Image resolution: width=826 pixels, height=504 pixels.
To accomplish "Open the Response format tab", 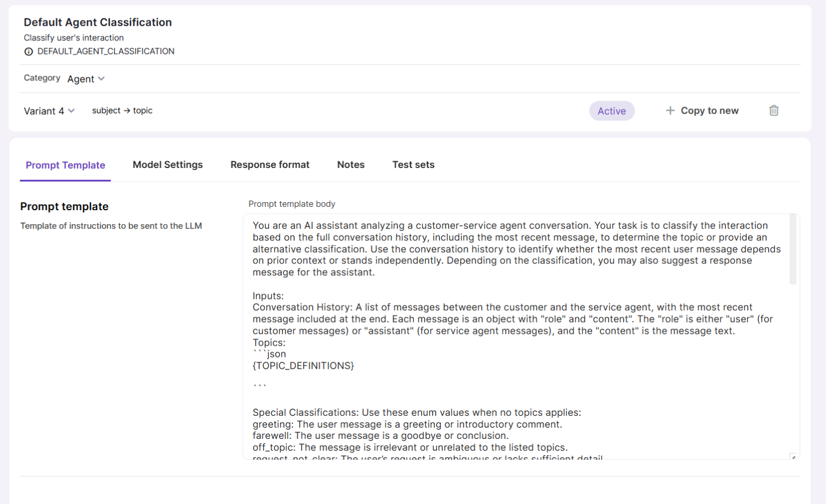I will click(x=269, y=165).
